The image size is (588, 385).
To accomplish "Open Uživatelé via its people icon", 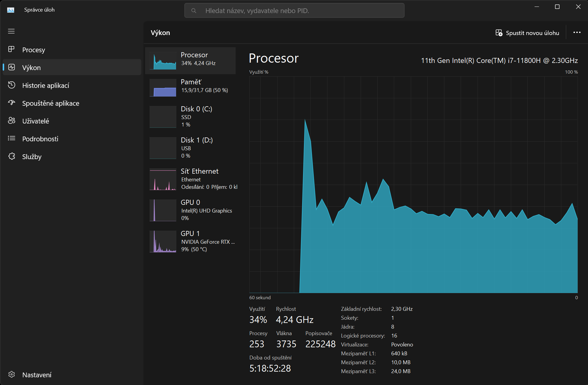I will point(11,121).
